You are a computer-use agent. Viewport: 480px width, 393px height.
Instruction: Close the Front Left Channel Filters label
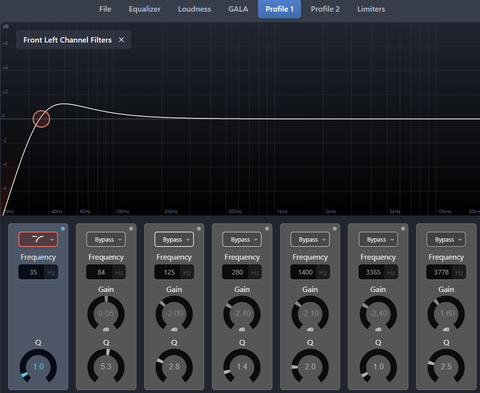(121, 40)
